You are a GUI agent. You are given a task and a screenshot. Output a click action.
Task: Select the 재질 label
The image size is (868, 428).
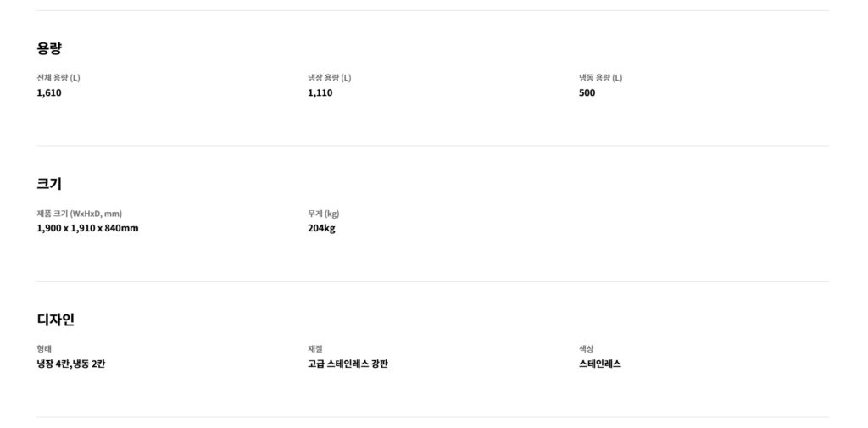coord(315,348)
